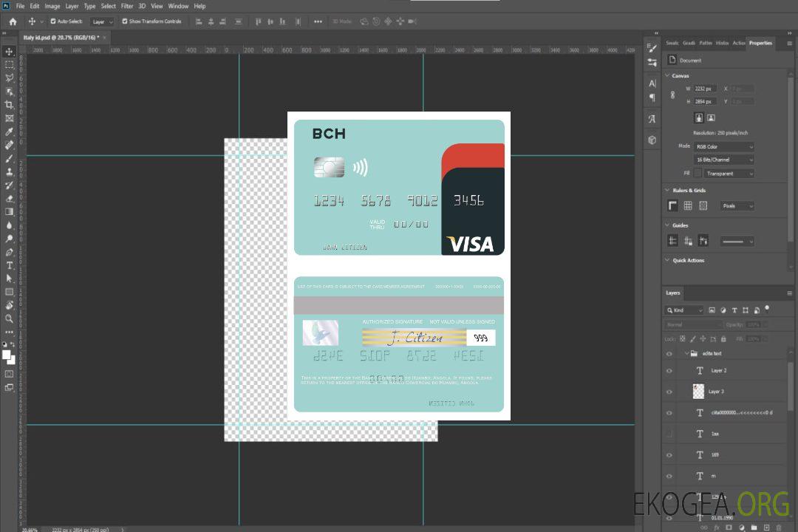Select the Eraser tool
This screenshot has width=798, height=532.
click(9, 199)
